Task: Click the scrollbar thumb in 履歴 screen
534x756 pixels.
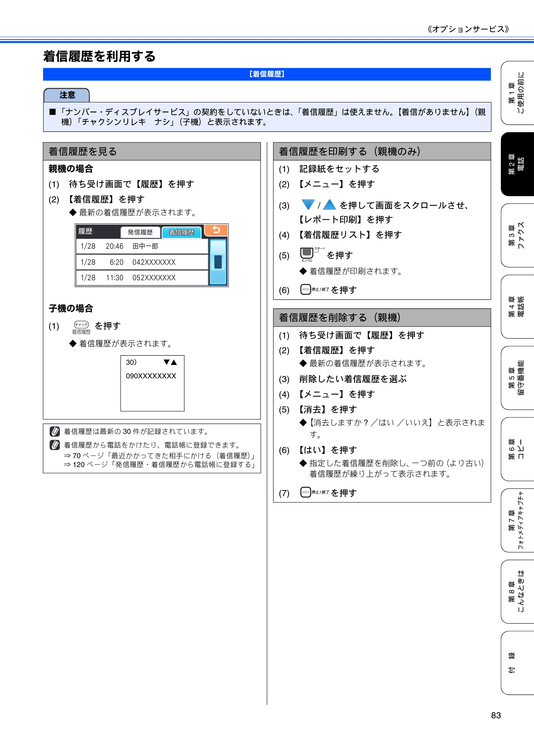Action: point(218,262)
